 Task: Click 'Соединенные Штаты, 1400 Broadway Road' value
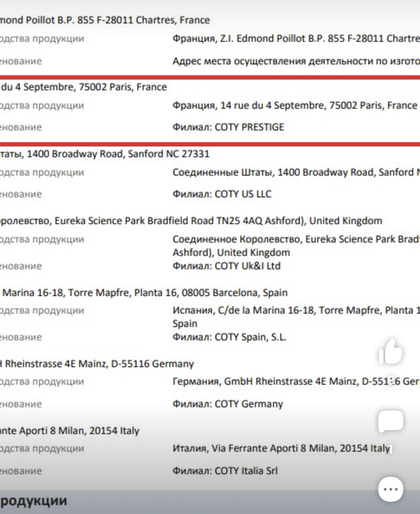coord(296,172)
